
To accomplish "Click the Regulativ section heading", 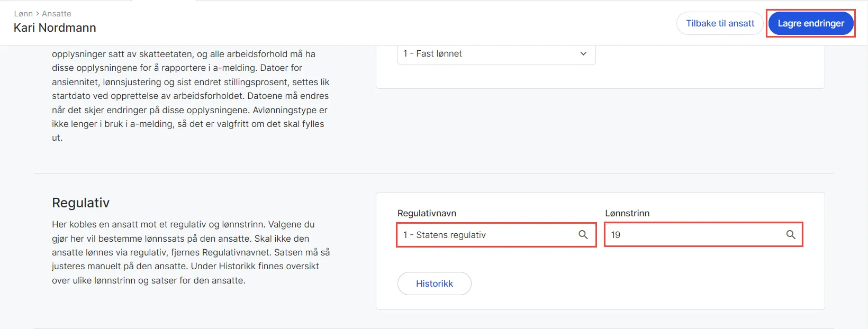I will click(x=80, y=203).
